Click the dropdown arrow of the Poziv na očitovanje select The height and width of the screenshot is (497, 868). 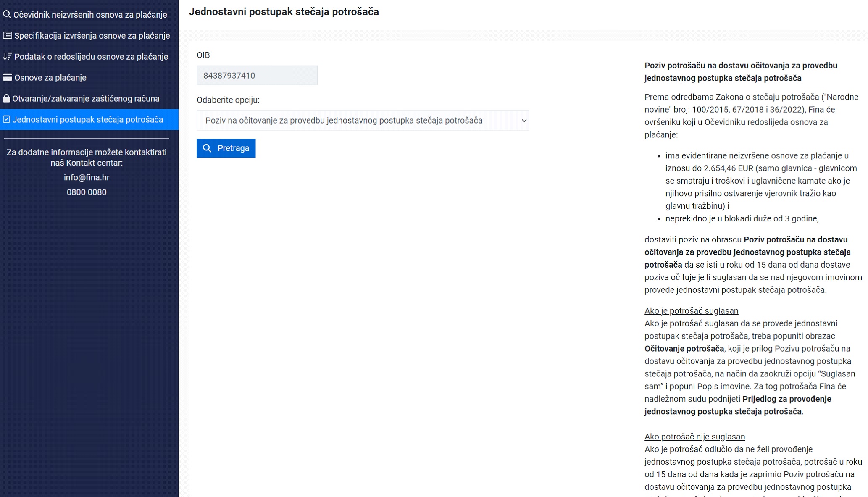(x=523, y=121)
